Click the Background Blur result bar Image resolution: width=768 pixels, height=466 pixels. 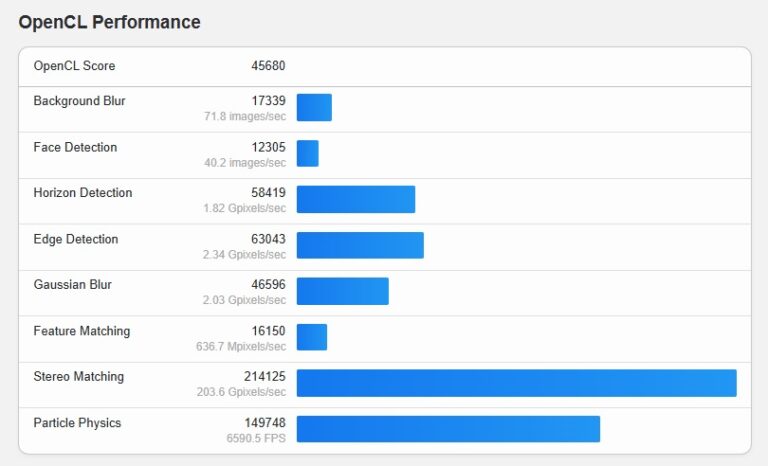point(314,108)
